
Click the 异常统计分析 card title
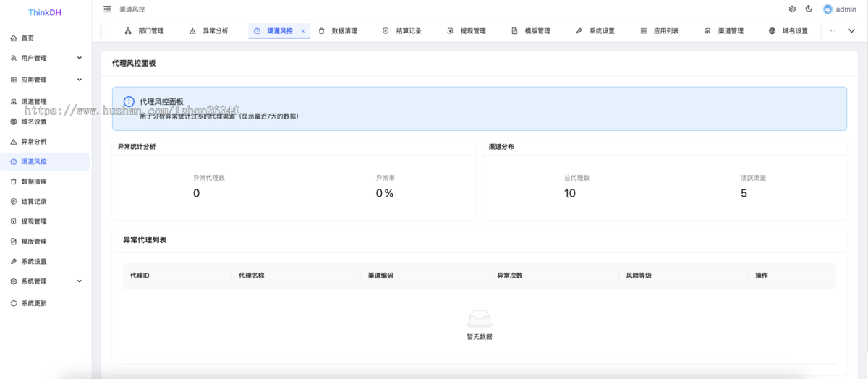[137, 147]
